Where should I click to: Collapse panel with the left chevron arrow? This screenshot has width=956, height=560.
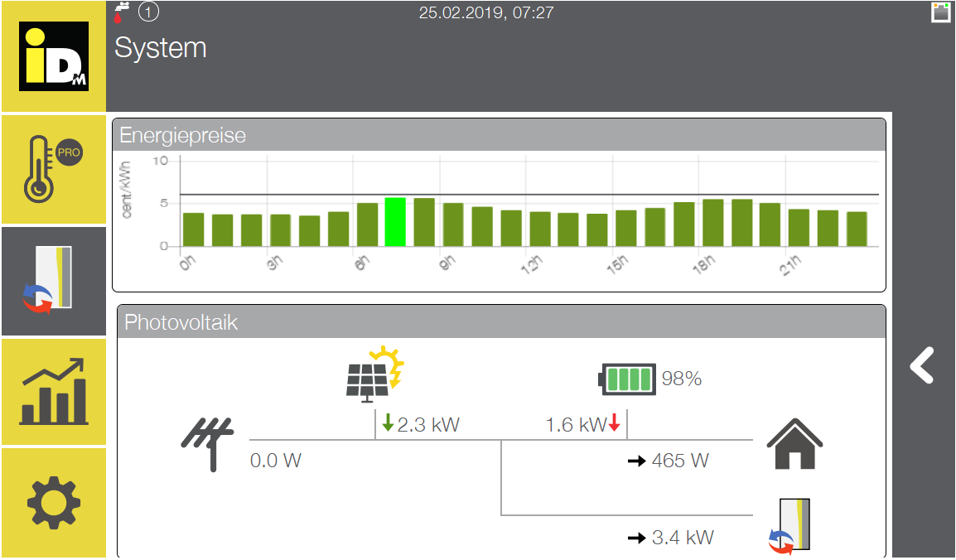click(922, 365)
